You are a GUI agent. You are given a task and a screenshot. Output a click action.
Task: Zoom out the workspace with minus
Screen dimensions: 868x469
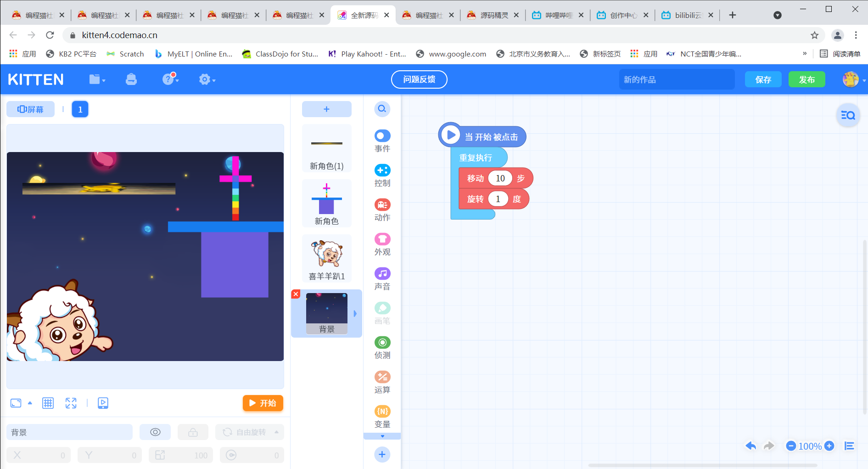pyautogui.click(x=791, y=446)
